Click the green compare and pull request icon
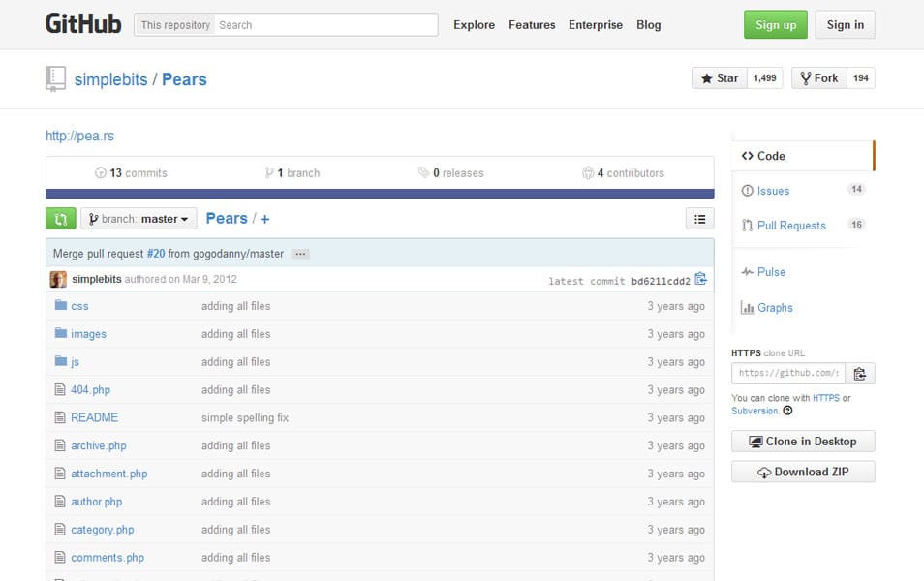This screenshot has height=581, width=924. coord(60,218)
